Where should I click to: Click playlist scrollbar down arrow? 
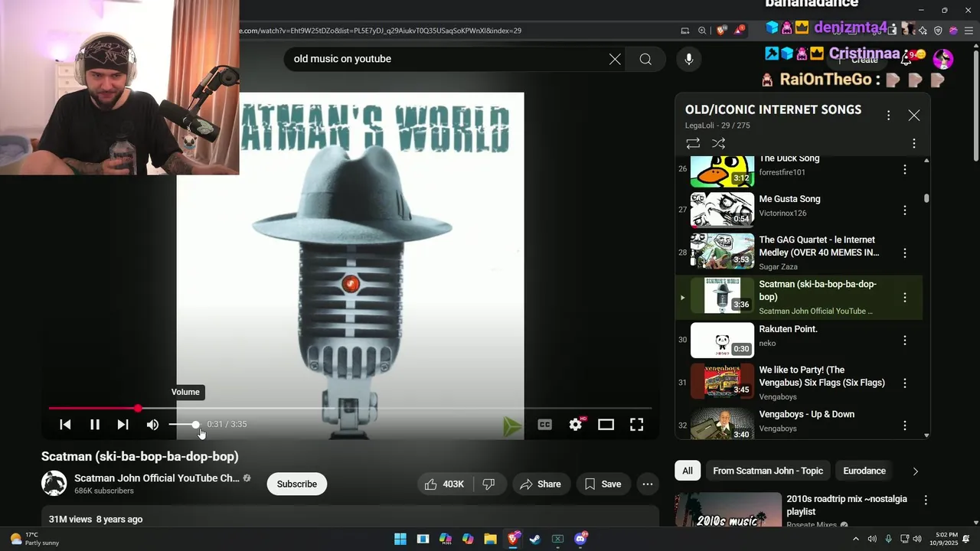[926, 435]
